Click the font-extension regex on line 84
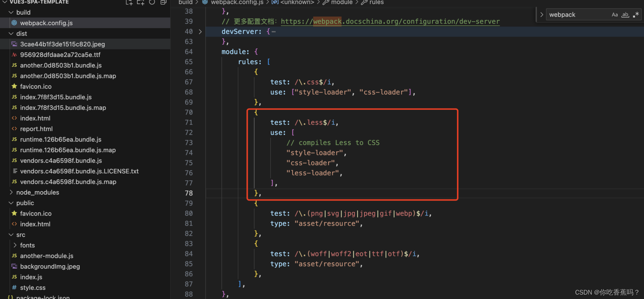Viewport: 644px width, 299px height. pos(356,254)
